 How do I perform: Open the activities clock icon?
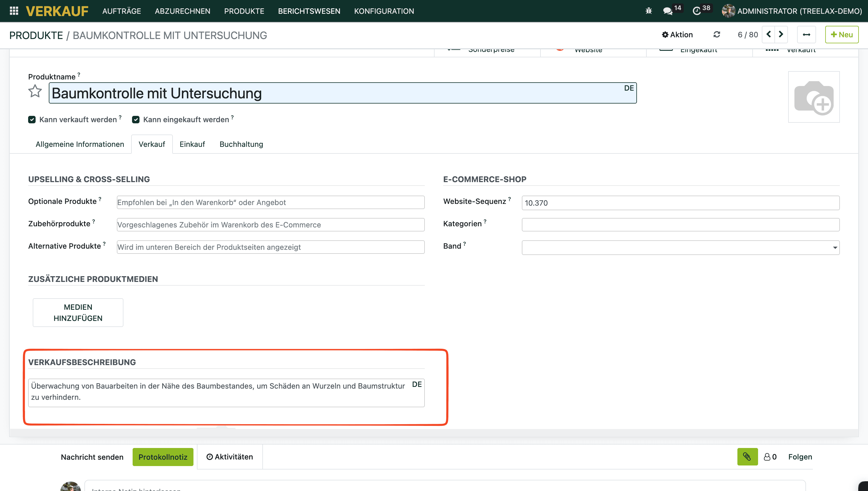tap(697, 11)
